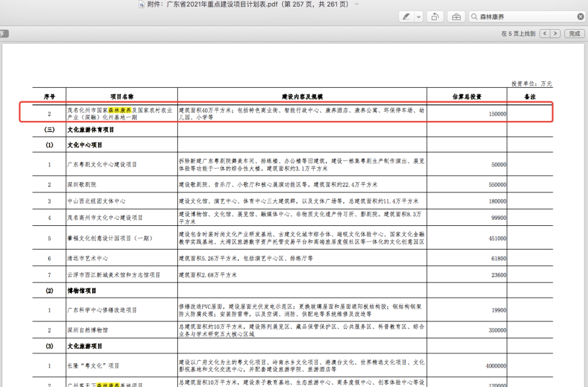Click the investment value 180000
588x387 pixels.
497,202
